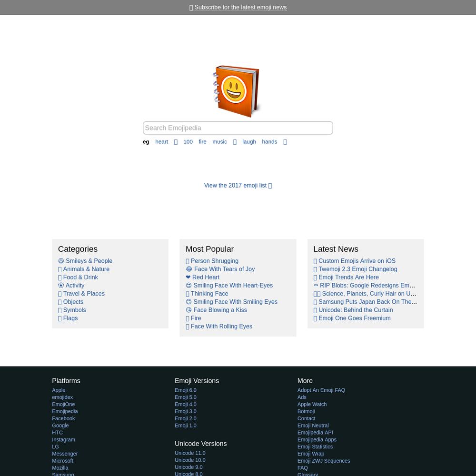The height and width of the screenshot is (476, 476).
Task: Click the Emojipedia notebook logo
Action: (x=237, y=91)
